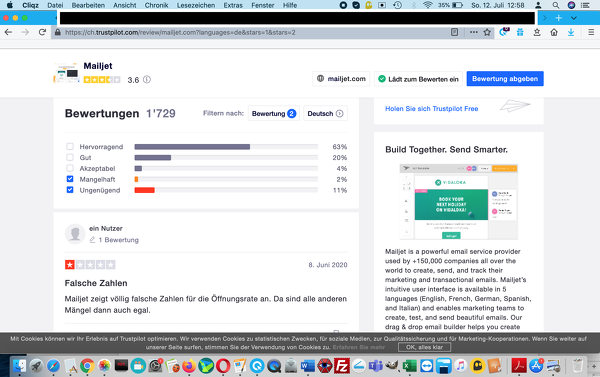Check the Hervorragend rating checkbox
Screen dimensions: 600x377
pyautogui.click(x=70, y=147)
